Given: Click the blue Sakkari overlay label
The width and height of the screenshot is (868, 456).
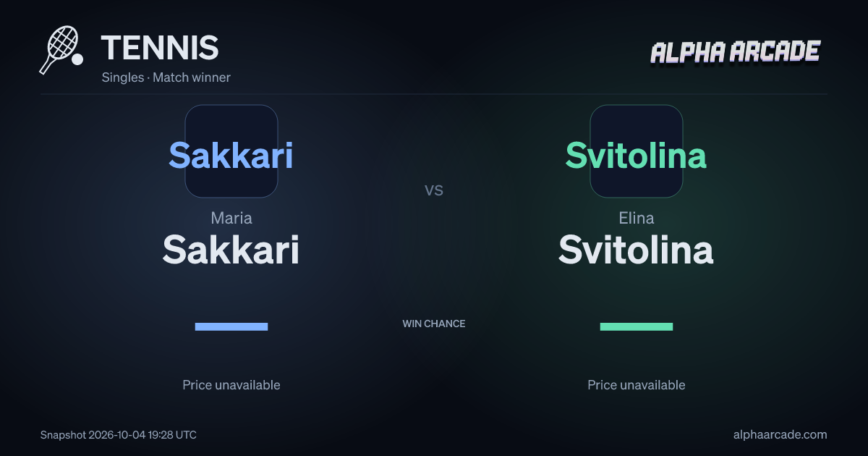Looking at the screenshot, I should click(231, 155).
